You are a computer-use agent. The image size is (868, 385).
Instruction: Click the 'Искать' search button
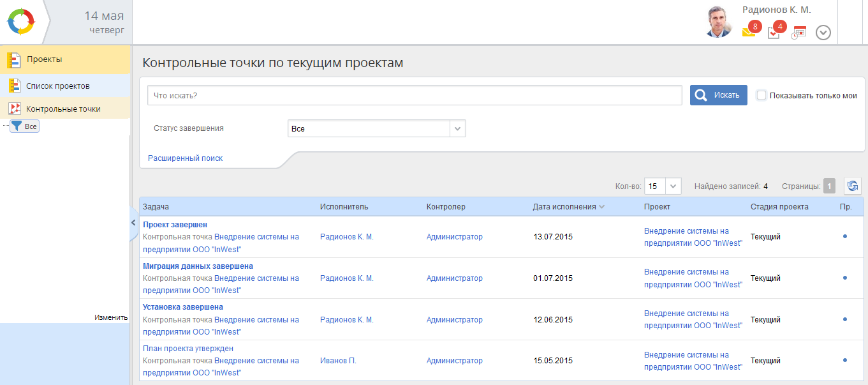click(718, 95)
